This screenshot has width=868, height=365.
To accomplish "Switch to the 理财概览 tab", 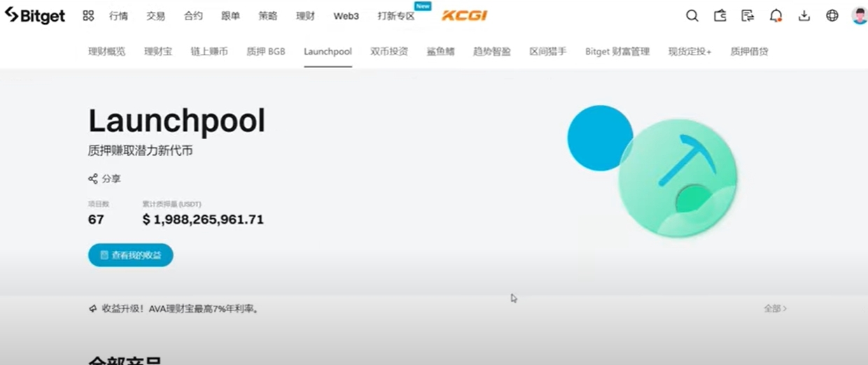I will pyautogui.click(x=107, y=51).
